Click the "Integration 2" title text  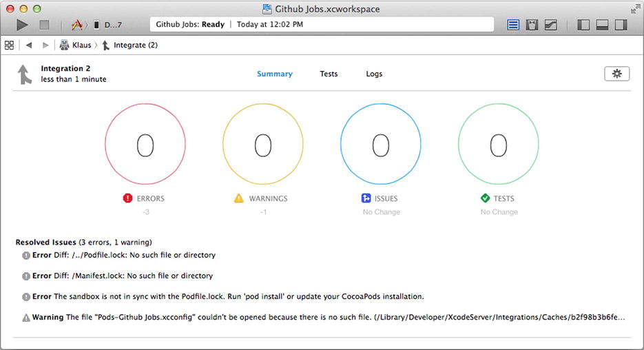[65, 68]
